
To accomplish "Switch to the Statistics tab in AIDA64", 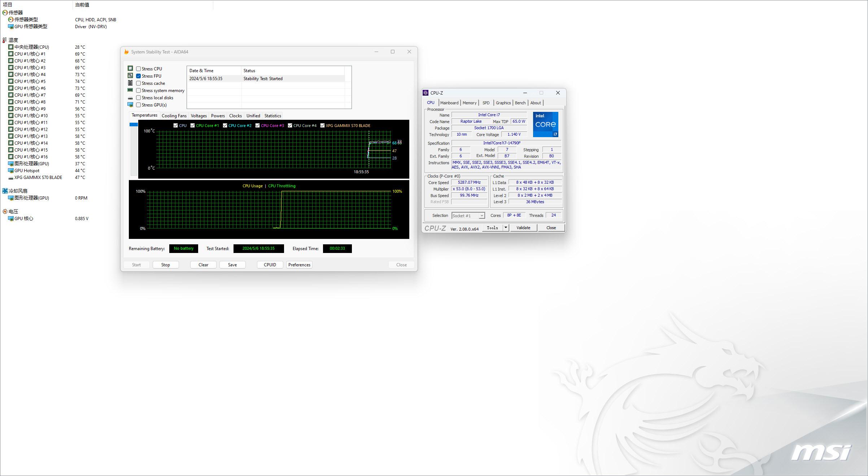I will [272, 115].
